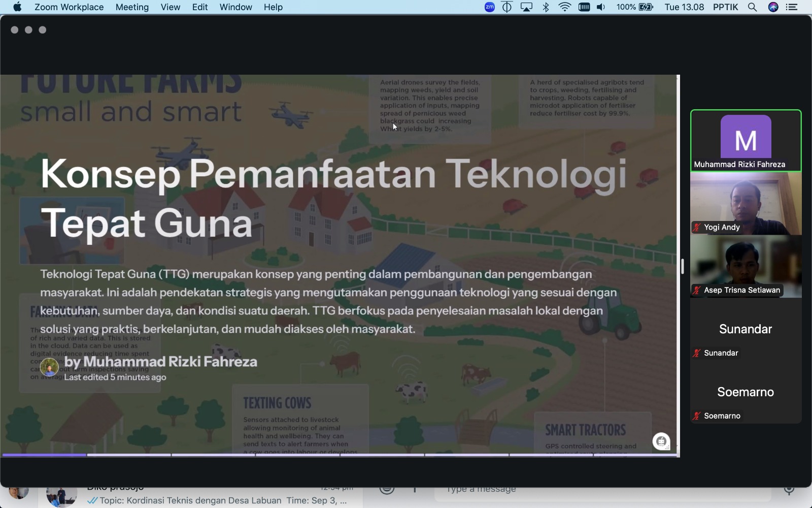The height and width of the screenshot is (508, 812).
Task: Open the Zoom Workplace menu
Action: tap(69, 7)
